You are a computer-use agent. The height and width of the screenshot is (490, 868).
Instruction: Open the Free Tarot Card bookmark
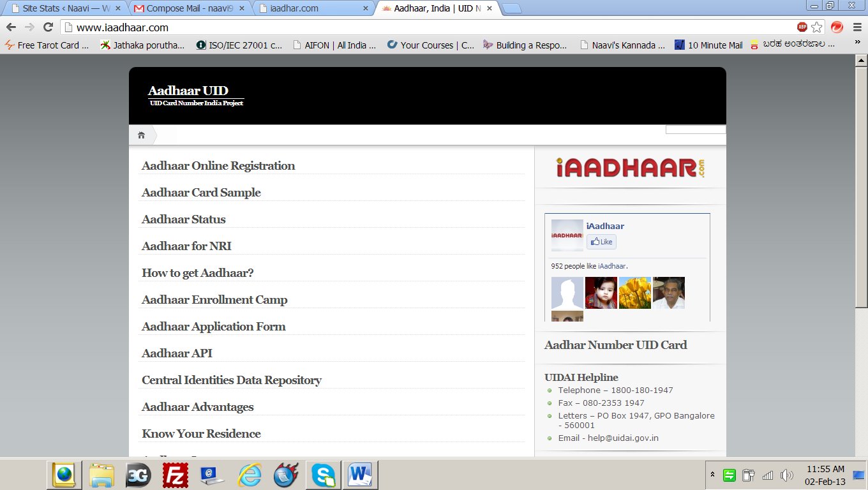[x=47, y=45]
